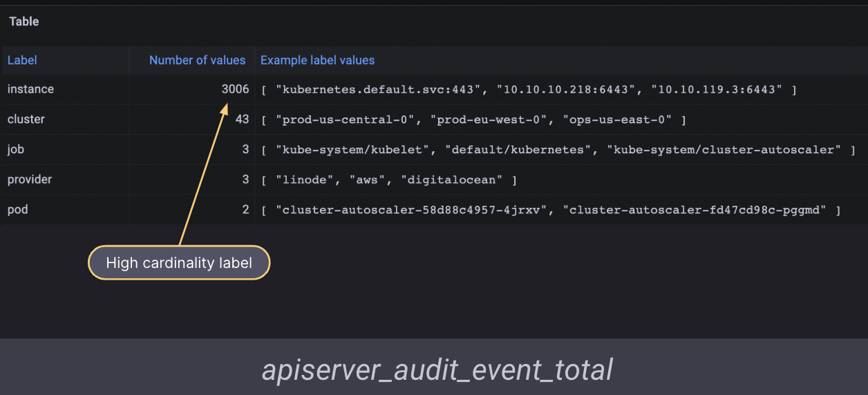Click the kubernetes.default.svc:443 example values cell
Image resolution: width=868 pixels, height=395 pixels.
coord(529,90)
